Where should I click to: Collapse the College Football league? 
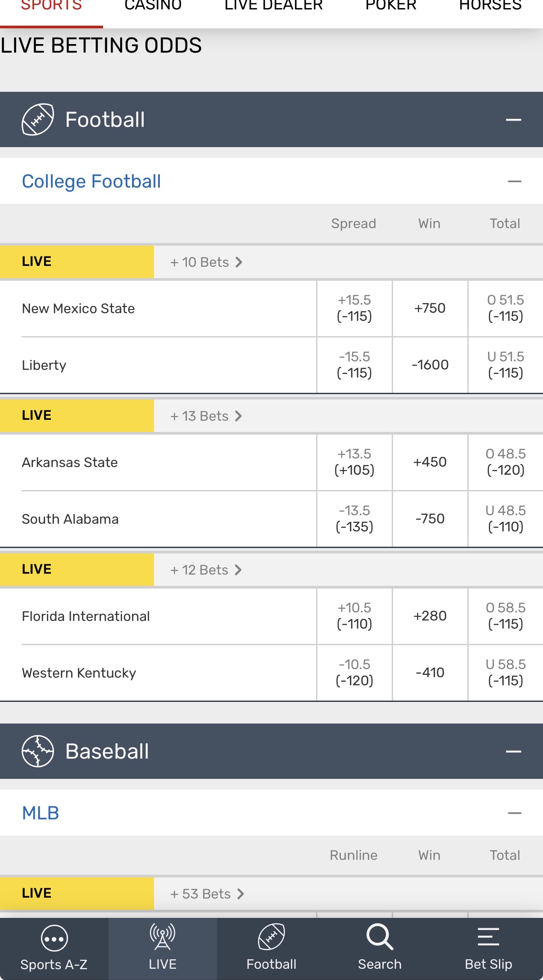tap(514, 181)
